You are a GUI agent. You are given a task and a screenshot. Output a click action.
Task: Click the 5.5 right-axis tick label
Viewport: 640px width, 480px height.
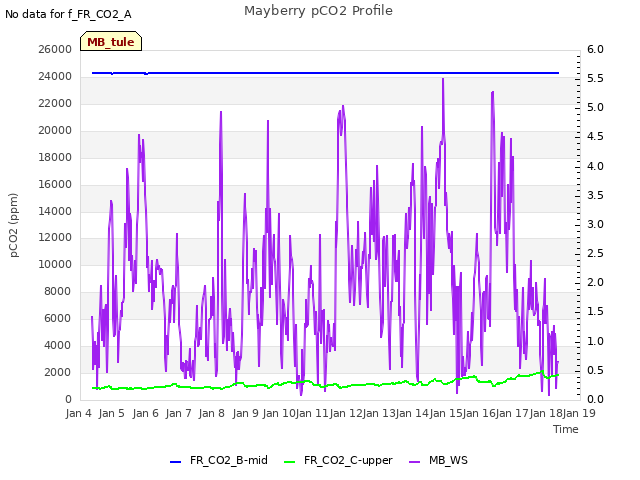[x=595, y=78]
